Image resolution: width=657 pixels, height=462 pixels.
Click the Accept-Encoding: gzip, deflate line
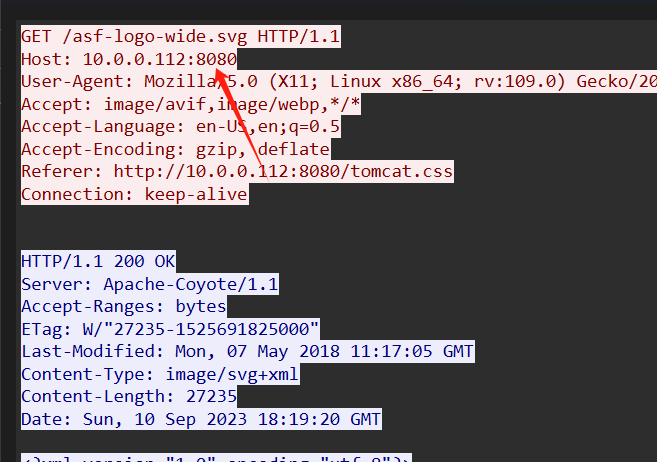pos(176,149)
